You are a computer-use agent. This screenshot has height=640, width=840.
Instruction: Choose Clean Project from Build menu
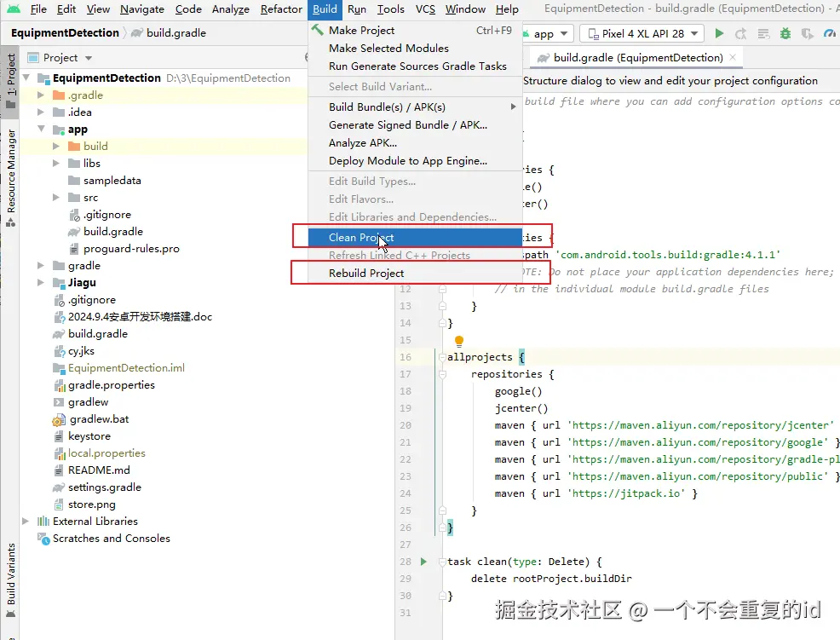coord(415,238)
